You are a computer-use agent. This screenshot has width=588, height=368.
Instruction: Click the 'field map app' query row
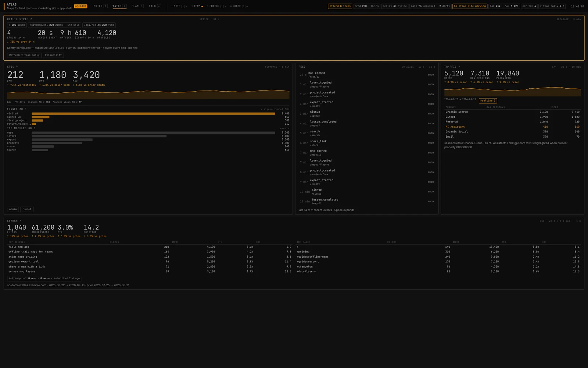click(150, 247)
